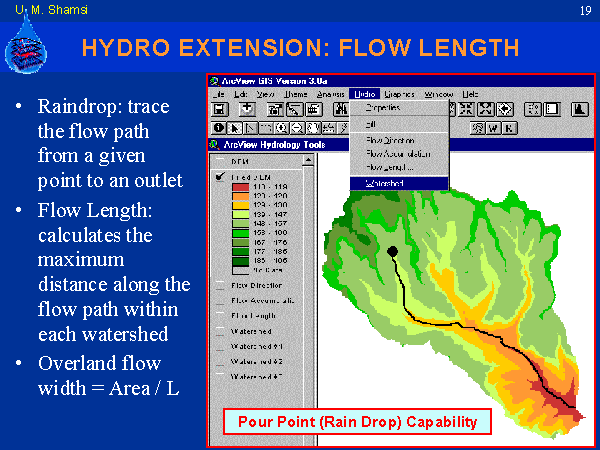Click the red 110-118 legend swatch
The width and height of the screenshot is (600, 450).
coord(241,186)
